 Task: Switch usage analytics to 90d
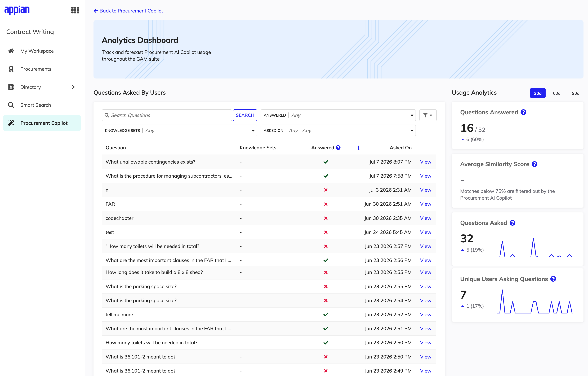[x=576, y=93]
